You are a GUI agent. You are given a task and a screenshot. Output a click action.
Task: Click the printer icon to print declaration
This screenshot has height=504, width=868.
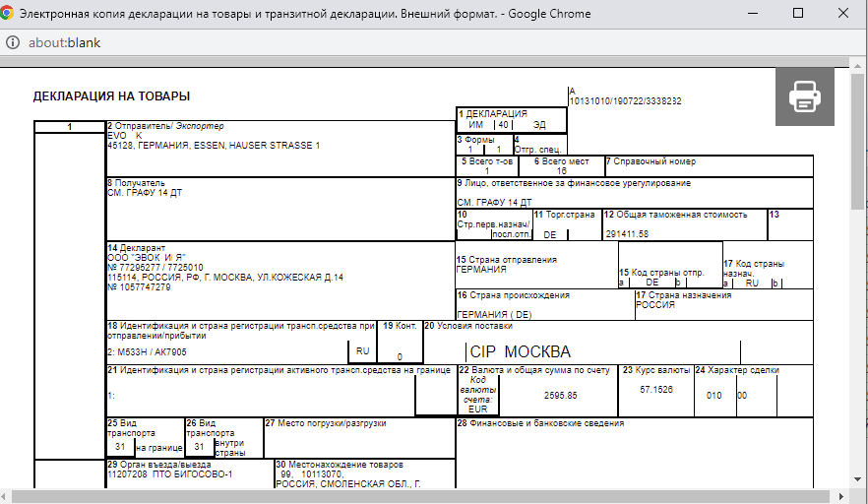(804, 96)
